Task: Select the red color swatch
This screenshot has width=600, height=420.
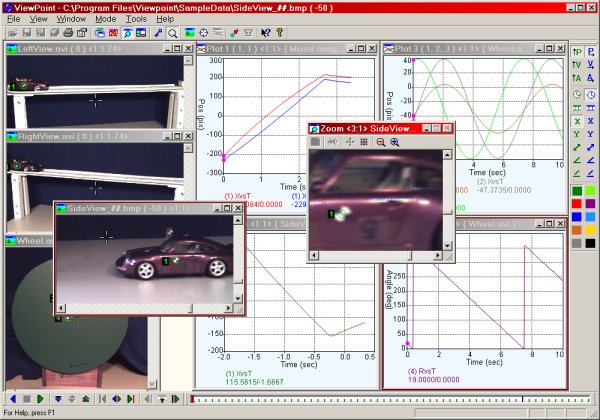Action: click(577, 204)
